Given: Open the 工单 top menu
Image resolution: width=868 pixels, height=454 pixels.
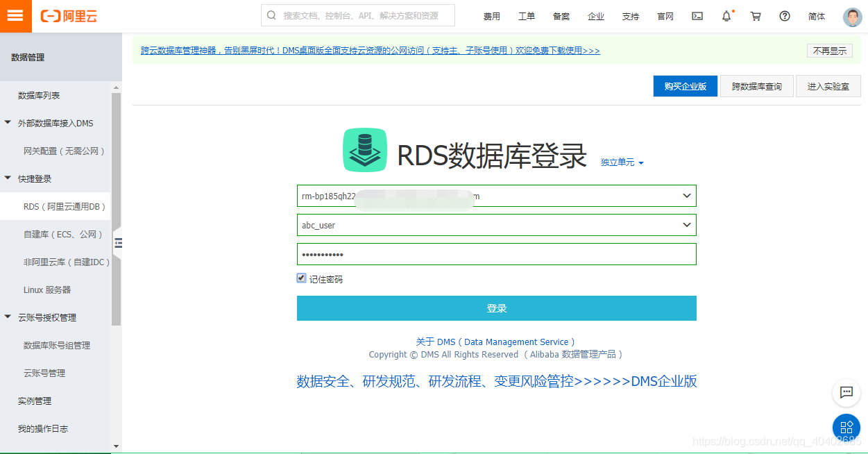Looking at the screenshot, I should pos(527,16).
